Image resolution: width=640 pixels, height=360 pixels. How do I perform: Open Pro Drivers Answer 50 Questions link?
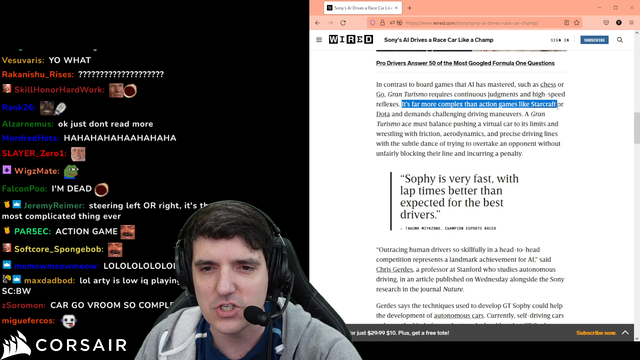465,63
